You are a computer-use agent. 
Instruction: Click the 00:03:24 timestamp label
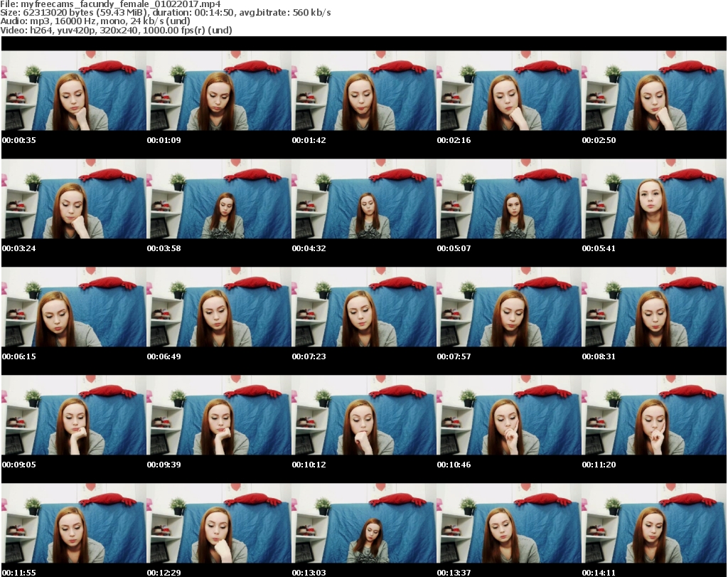click(x=19, y=248)
